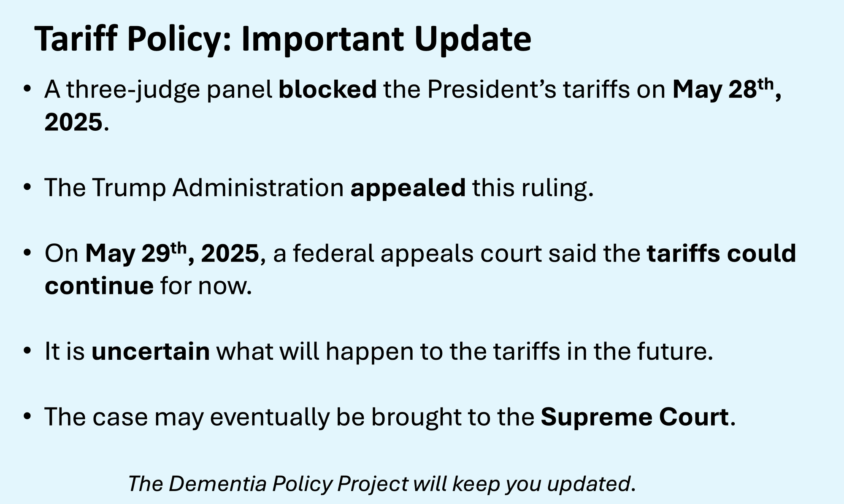Click the bullet before 'A three-judge panel'
Image resolution: width=844 pixels, height=504 pixels.
click(x=28, y=89)
